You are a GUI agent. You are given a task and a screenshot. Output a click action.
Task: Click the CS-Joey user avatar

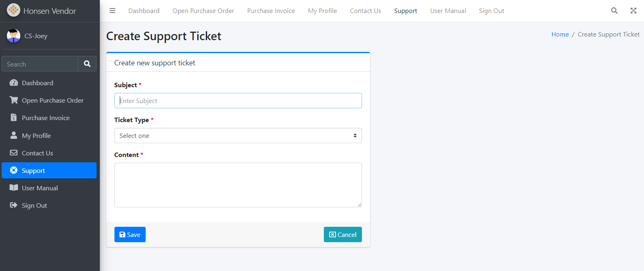13,36
